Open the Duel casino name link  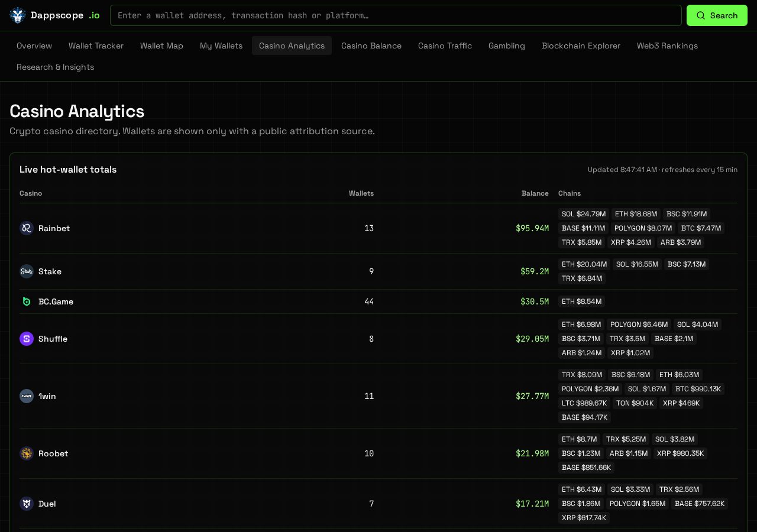47,504
